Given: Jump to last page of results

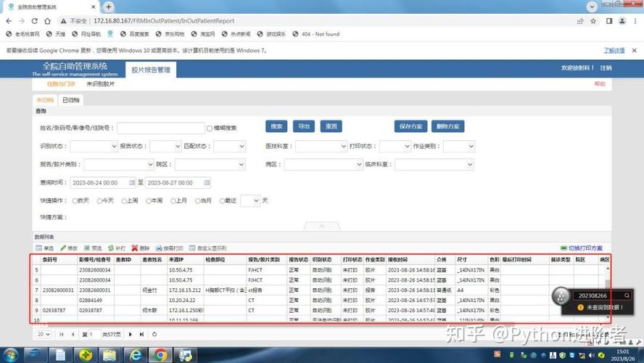Looking at the screenshot, I should pyautogui.click(x=141, y=335).
